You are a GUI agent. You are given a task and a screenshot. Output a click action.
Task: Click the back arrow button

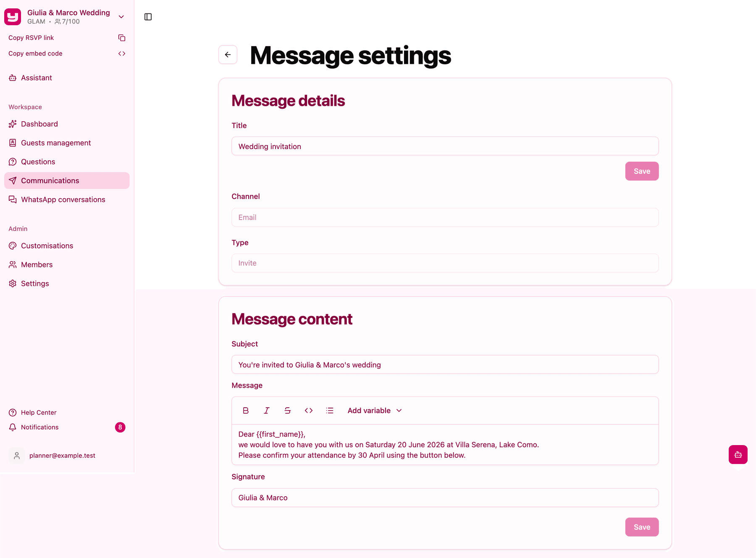pyautogui.click(x=228, y=55)
